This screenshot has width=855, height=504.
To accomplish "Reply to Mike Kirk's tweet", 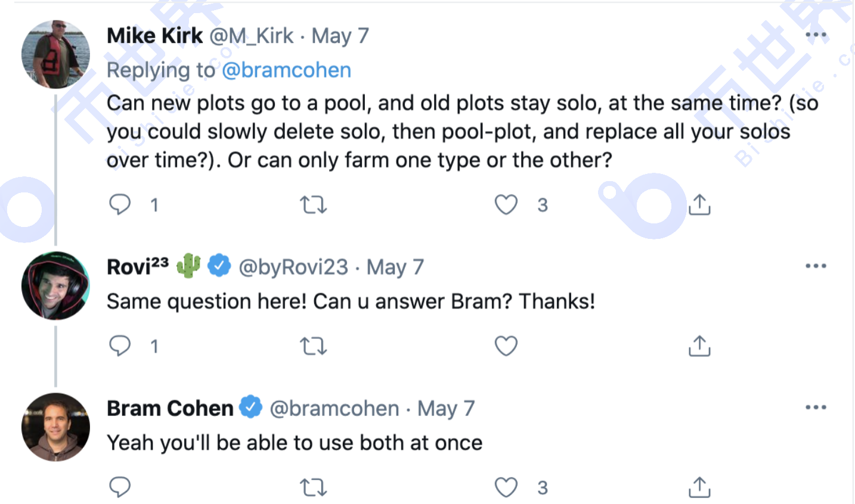I will pos(120,205).
